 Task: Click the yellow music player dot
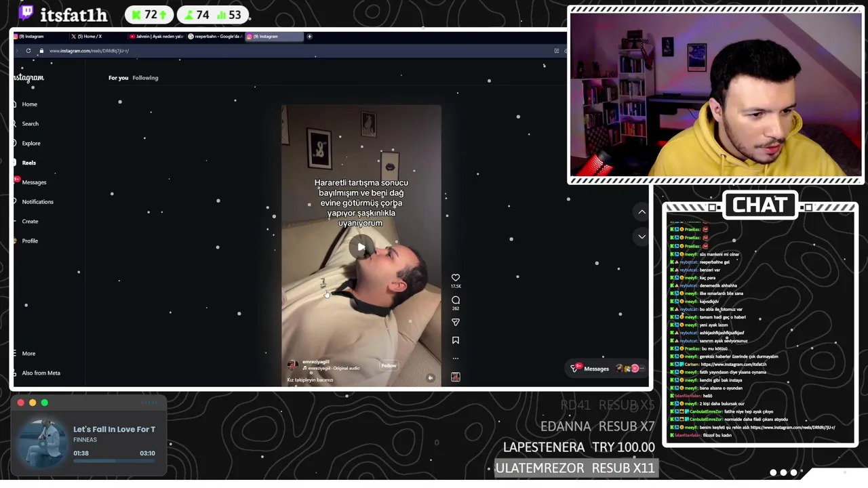(x=33, y=403)
